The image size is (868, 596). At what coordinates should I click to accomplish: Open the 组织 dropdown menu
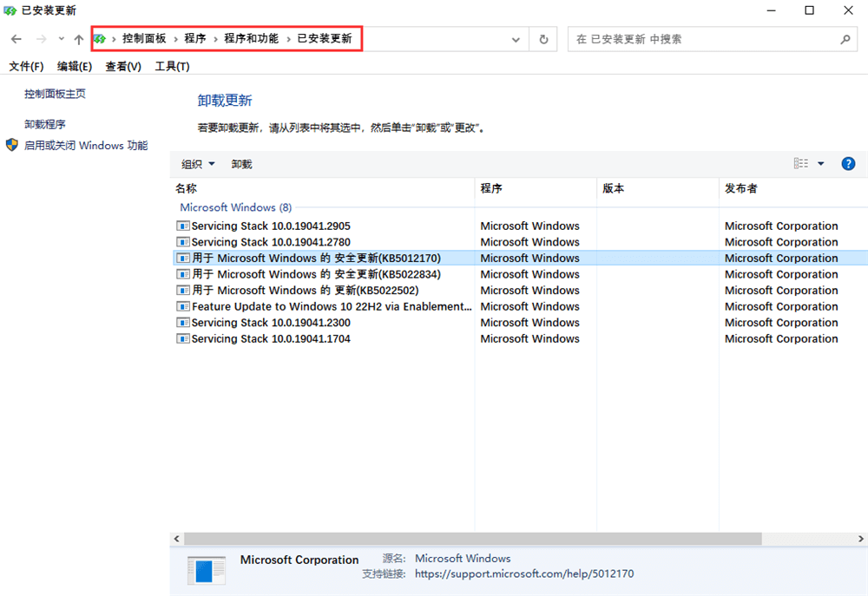[x=197, y=163]
